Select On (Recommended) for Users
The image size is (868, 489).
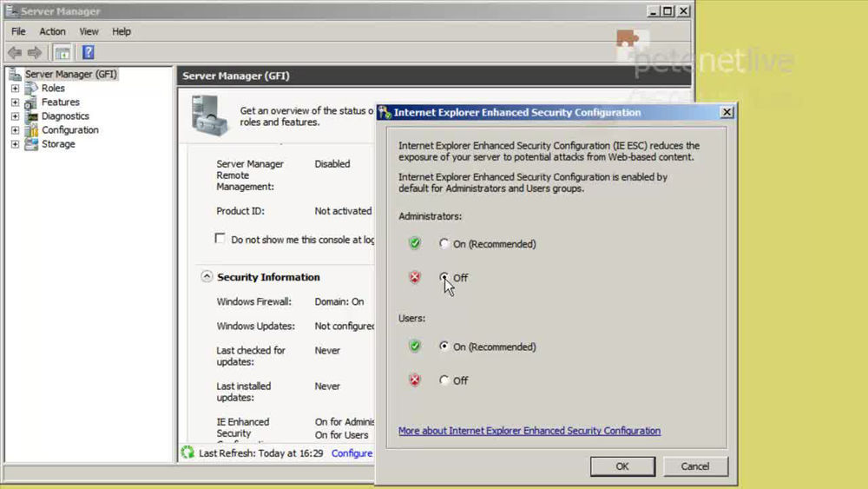coord(444,346)
